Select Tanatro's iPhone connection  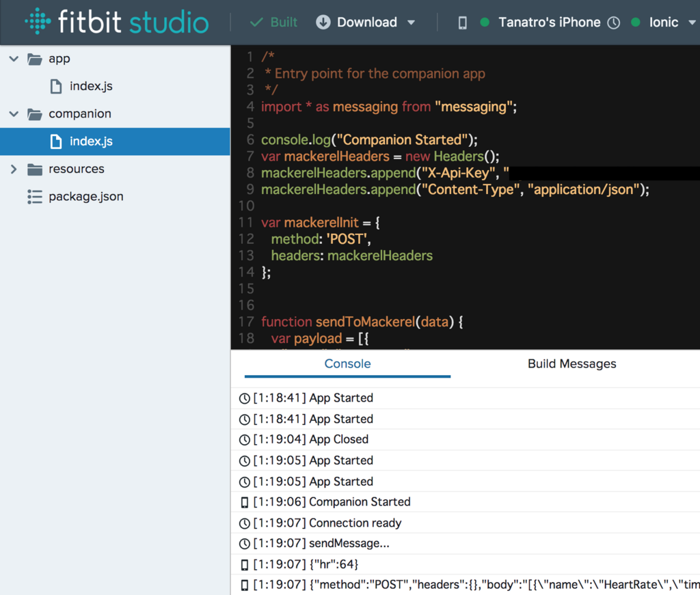point(549,22)
